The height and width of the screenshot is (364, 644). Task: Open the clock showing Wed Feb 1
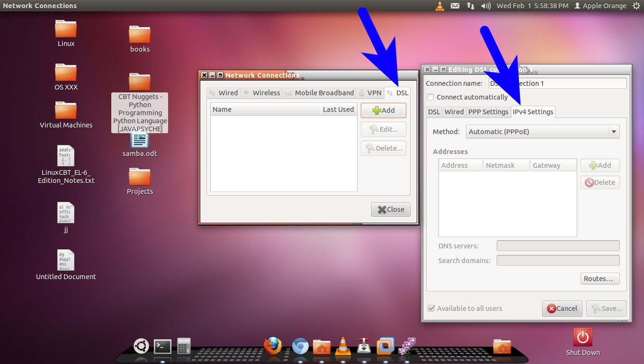[x=532, y=6]
